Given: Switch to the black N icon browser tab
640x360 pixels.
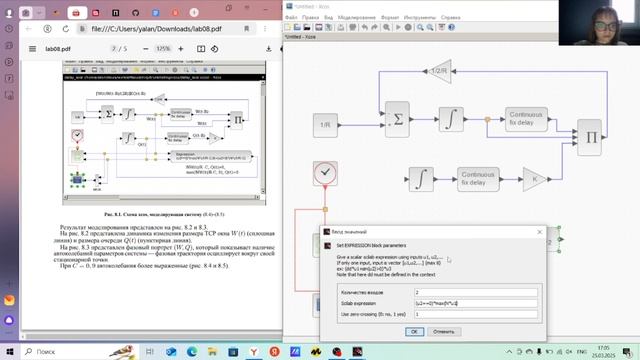Looking at the screenshot, I should (116, 13).
